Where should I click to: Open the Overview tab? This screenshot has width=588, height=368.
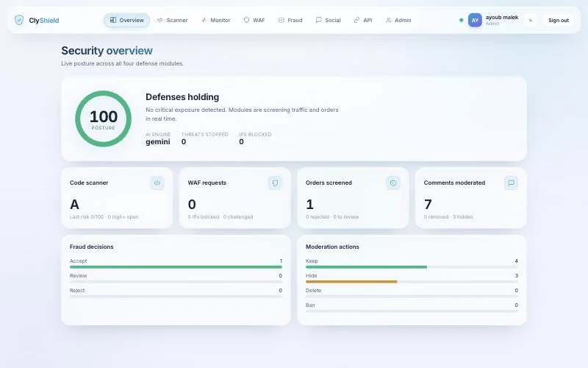(x=126, y=21)
